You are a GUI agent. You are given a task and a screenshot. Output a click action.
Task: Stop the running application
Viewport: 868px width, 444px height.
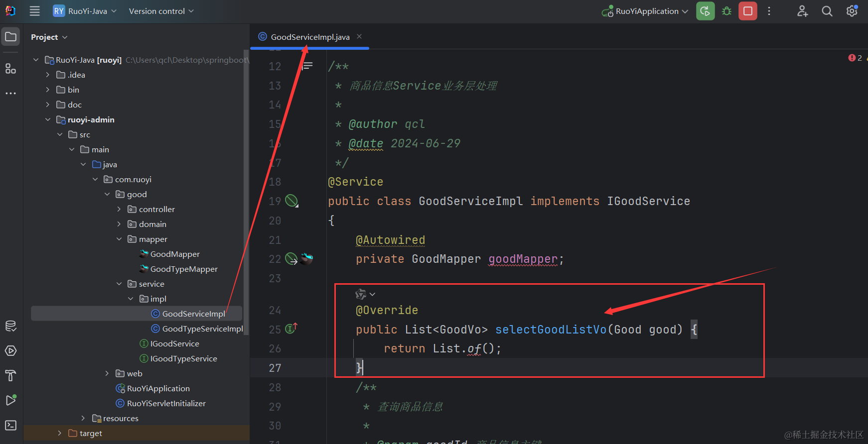(748, 11)
